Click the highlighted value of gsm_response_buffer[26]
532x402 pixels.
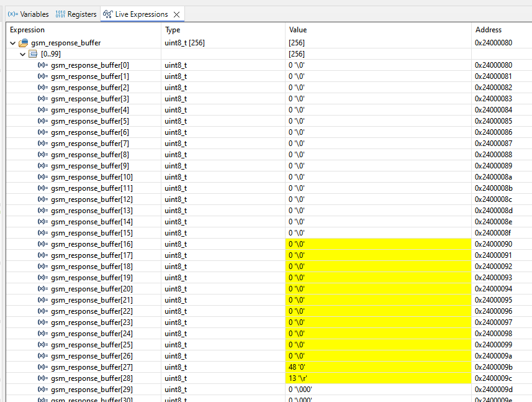(378, 356)
